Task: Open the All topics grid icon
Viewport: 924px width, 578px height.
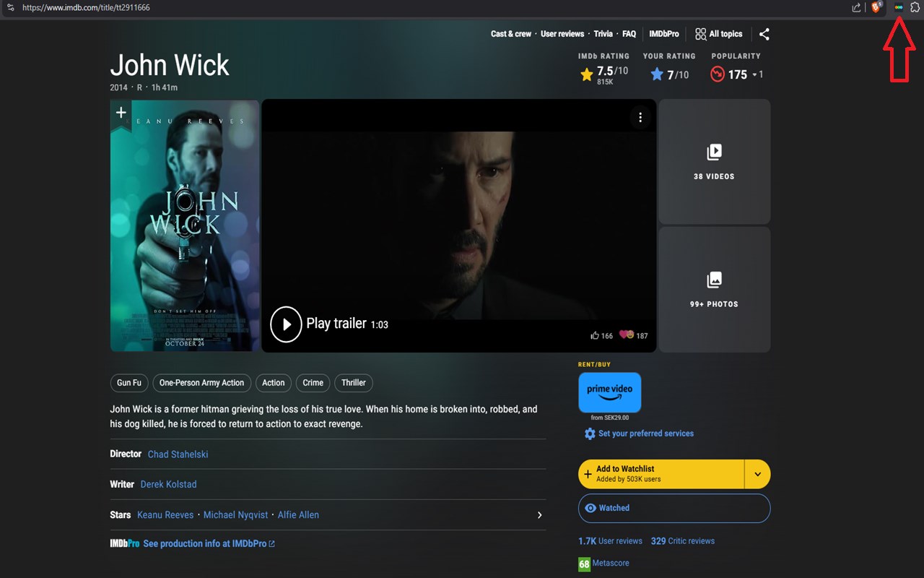Action: pos(701,34)
